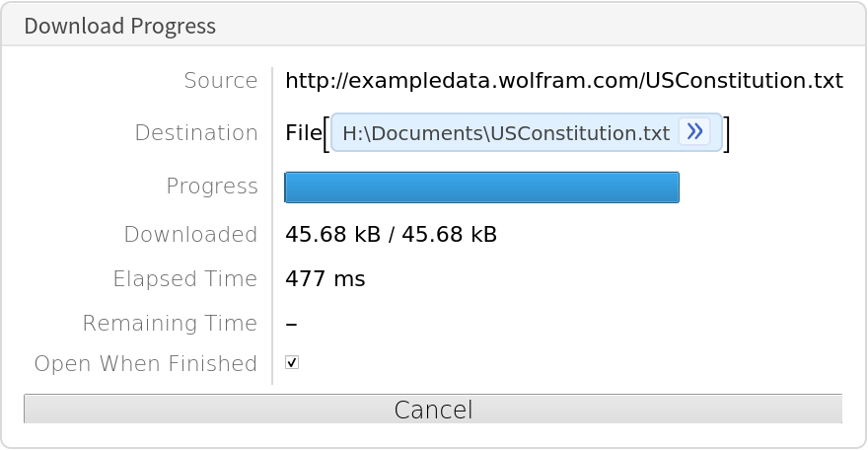Click the Remaining Time label
868x450 pixels.
(170, 324)
